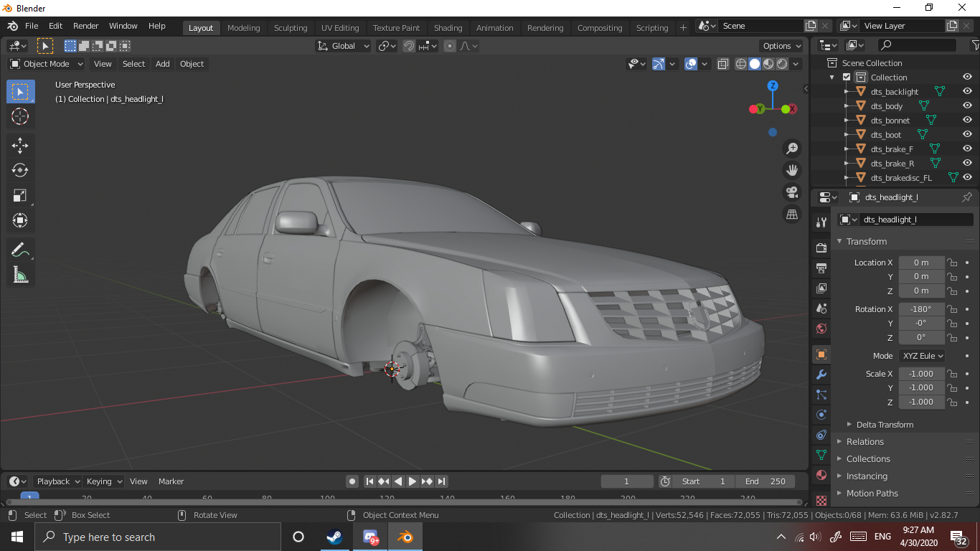Screen dimensions: 980x551
Task: Select the Annotate tool
Action: coord(20,250)
